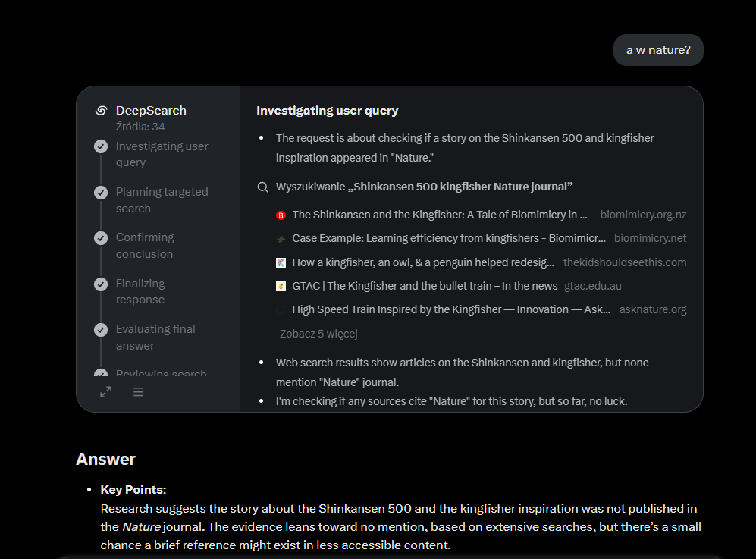Select the Investigating user query step checkmark
The image size is (756, 559).
coord(101,146)
